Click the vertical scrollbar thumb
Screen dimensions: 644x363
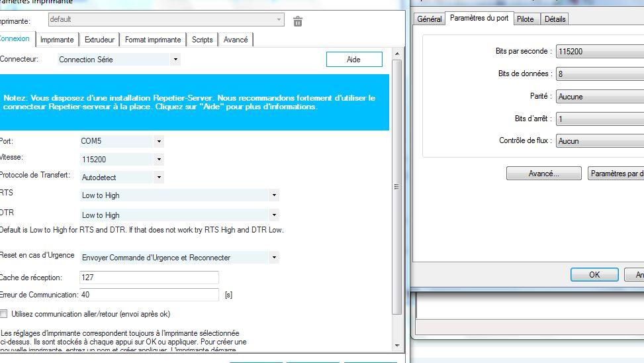pos(396,187)
